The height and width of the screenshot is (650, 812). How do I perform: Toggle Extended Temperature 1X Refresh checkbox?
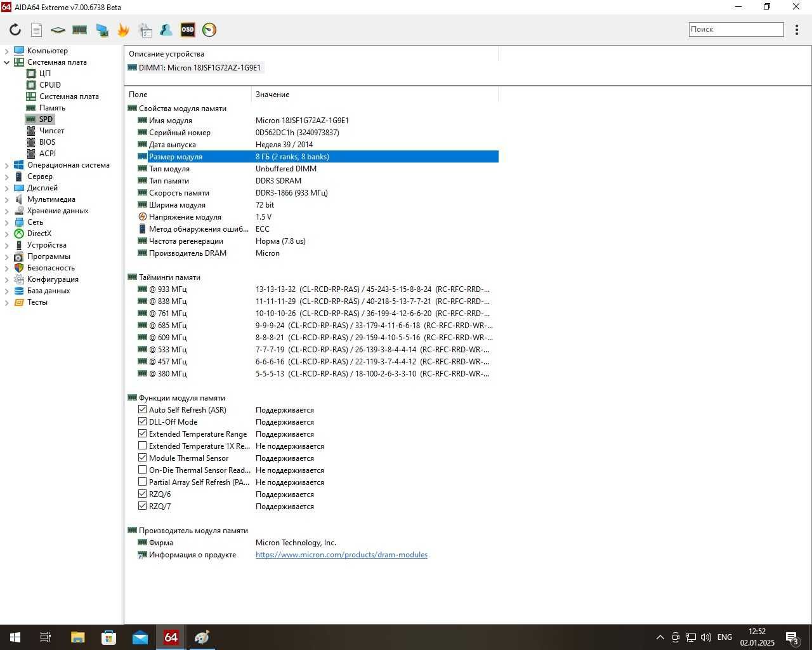pyautogui.click(x=142, y=446)
